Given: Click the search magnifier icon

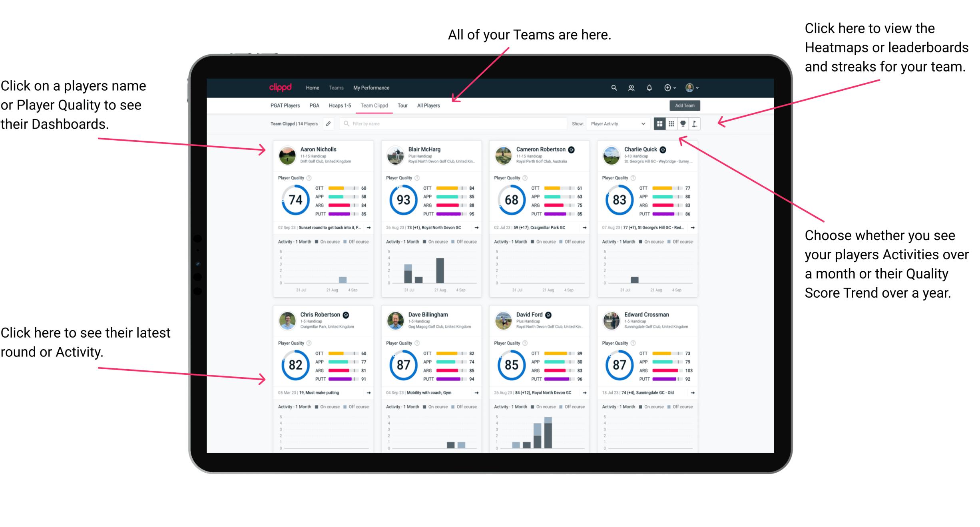Looking at the screenshot, I should point(613,87).
